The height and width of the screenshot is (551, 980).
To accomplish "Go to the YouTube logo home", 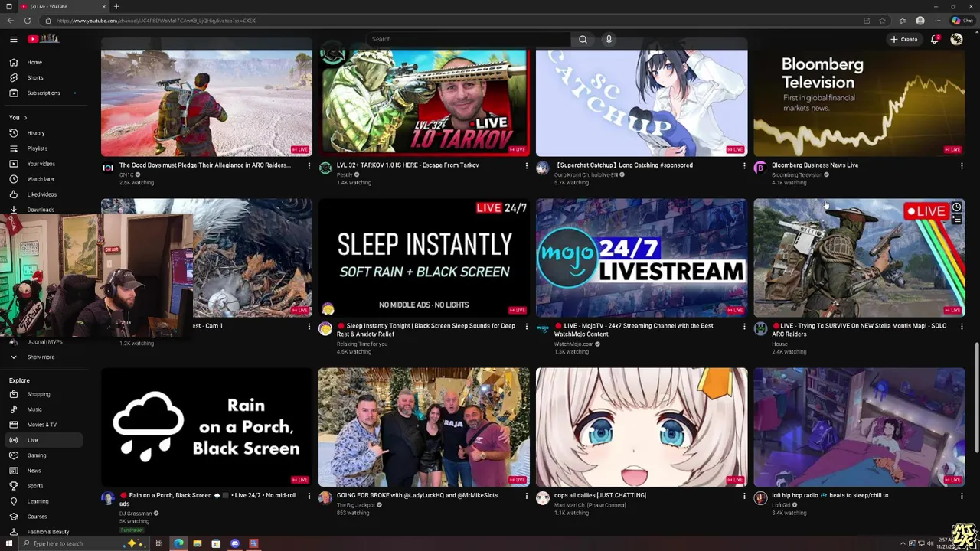I will [44, 39].
